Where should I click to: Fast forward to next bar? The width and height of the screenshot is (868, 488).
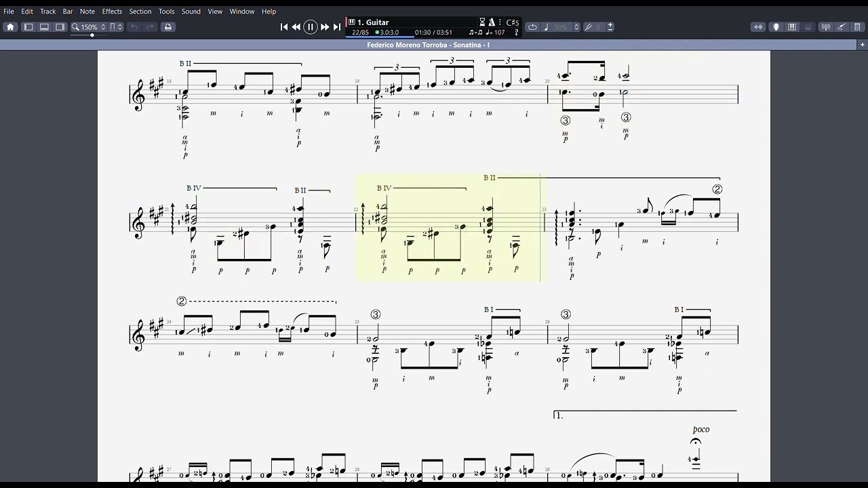coord(325,27)
